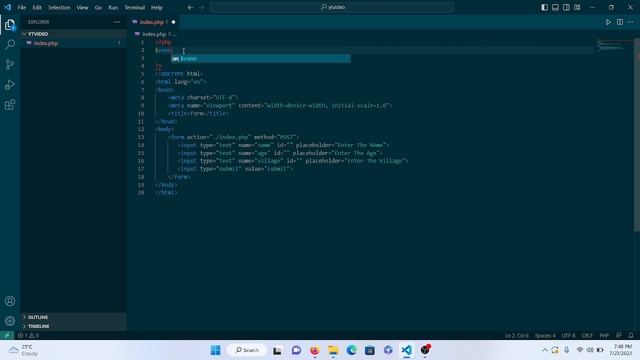Viewport: 640px width, 360px height.
Task: Collapse the YTVIDEO folder section
Action: coord(73,34)
